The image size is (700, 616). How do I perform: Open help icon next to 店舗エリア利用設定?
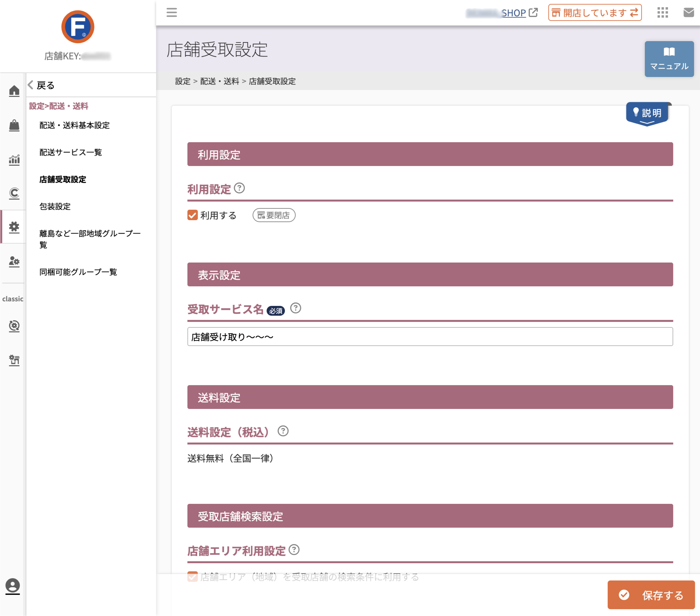click(294, 549)
